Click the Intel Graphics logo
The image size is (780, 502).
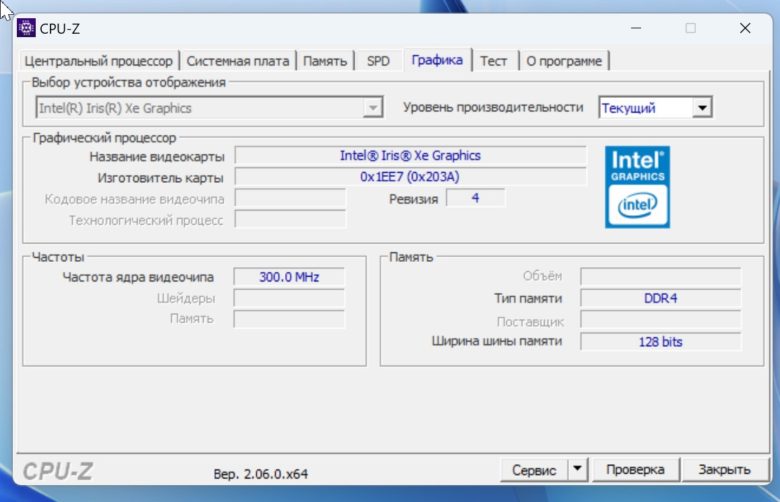click(x=637, y=187)
